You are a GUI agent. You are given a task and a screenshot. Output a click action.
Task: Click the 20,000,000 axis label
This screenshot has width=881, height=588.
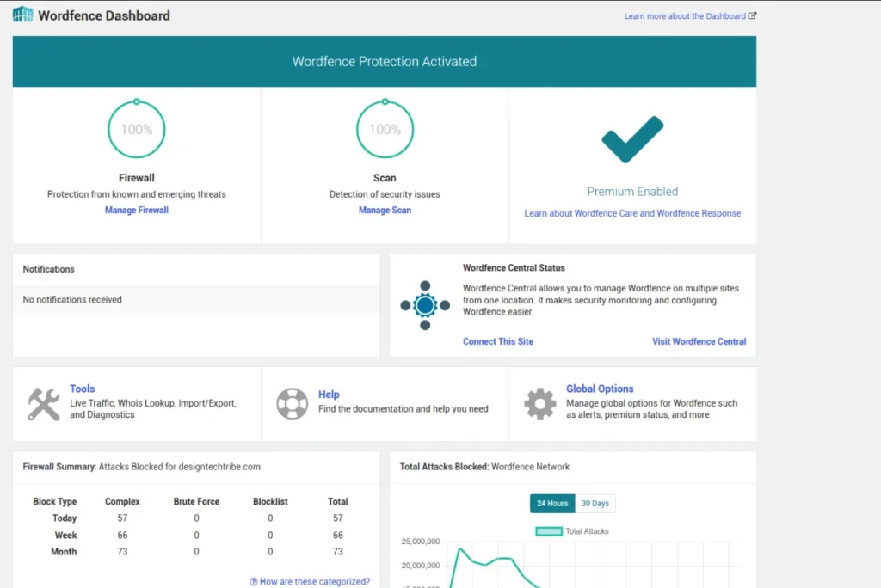tap(420, 566)
